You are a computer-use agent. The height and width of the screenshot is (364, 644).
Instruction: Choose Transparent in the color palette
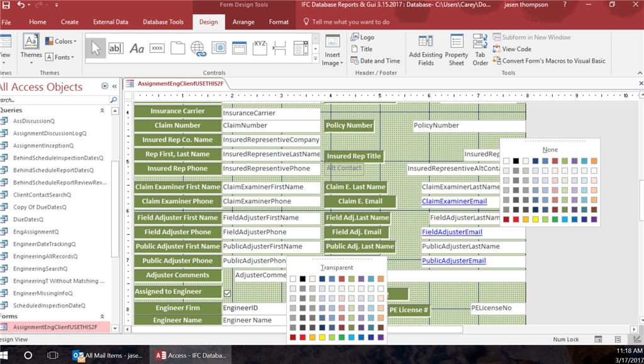(336, 268)
